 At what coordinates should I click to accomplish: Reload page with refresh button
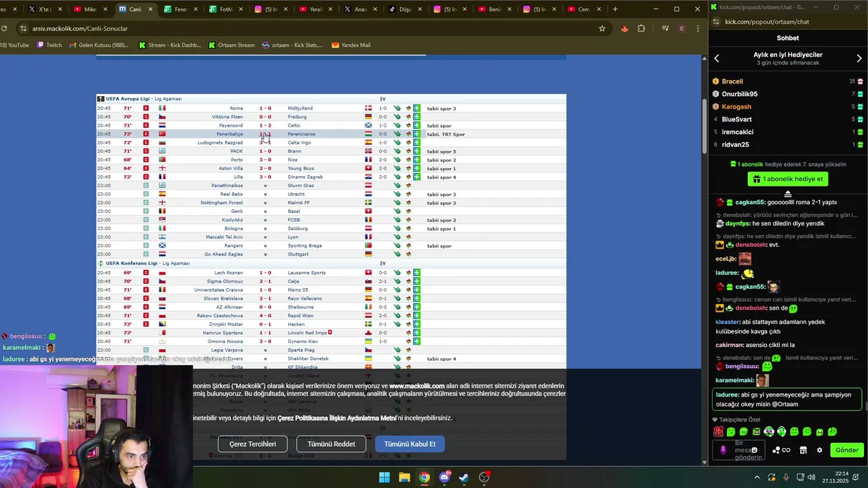click(x=4, y=28)
